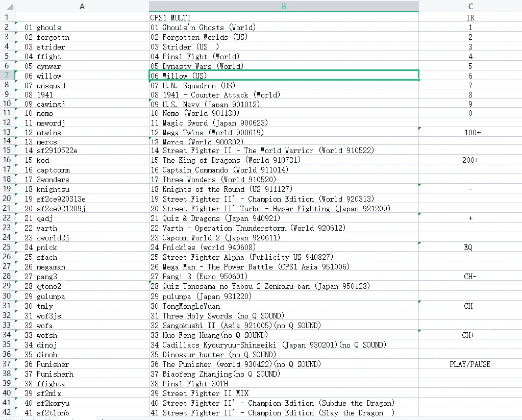The image size is (522, 420).
Task: Click cell '16 Captain Commando (World 911014)'
Action: tap(284, 169)
